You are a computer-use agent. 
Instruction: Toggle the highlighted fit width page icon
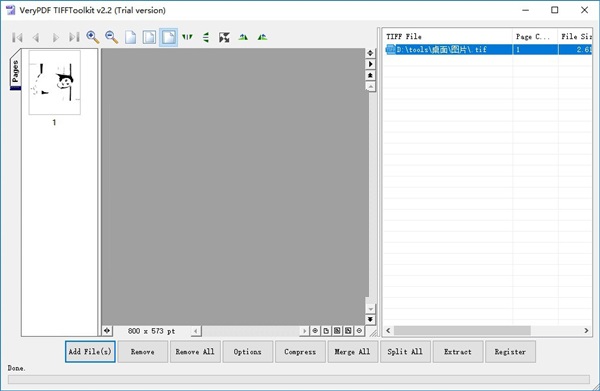coord(168,37)
